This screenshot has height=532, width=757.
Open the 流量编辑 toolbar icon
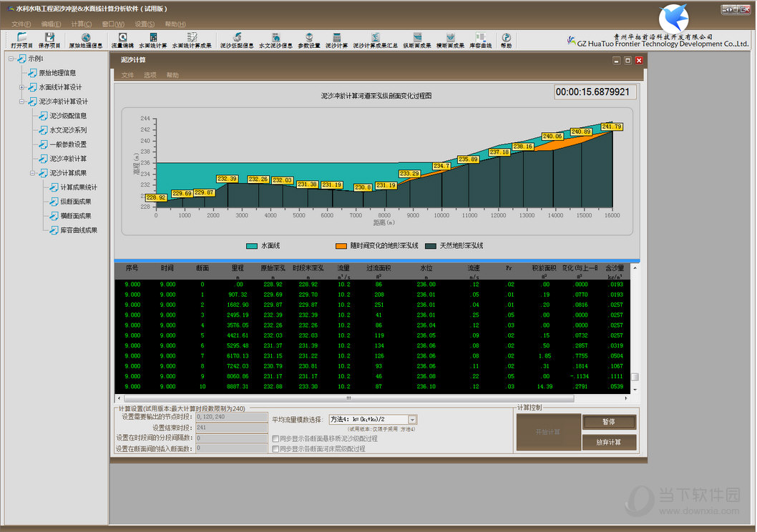pyautogui.click(x=122, y=40)
